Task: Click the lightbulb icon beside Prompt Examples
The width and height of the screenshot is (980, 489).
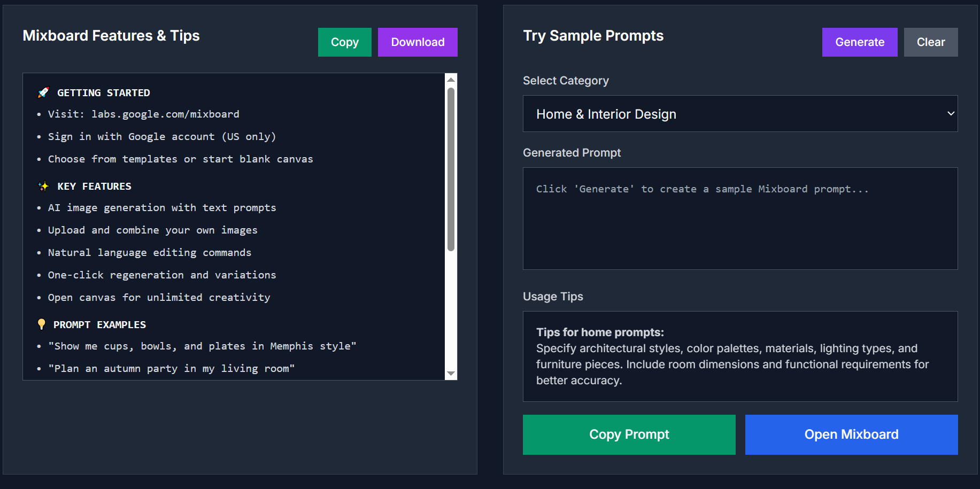Action: click(42, 324)
